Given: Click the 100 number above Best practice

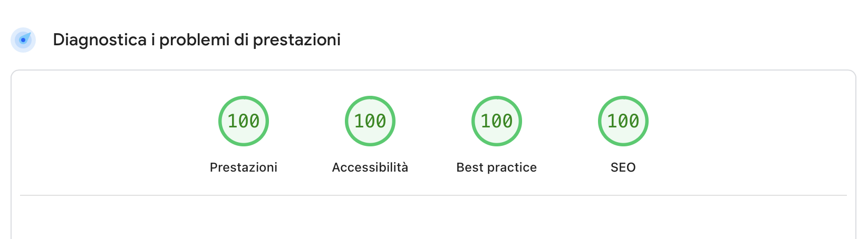Looking at the screenshot, I should [497, 121].
